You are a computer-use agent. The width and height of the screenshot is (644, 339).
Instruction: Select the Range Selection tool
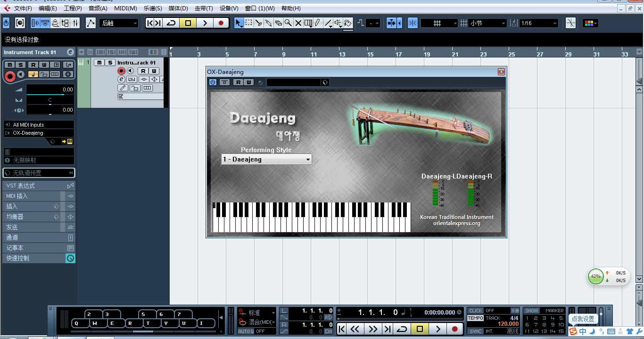tap(249, 23)
